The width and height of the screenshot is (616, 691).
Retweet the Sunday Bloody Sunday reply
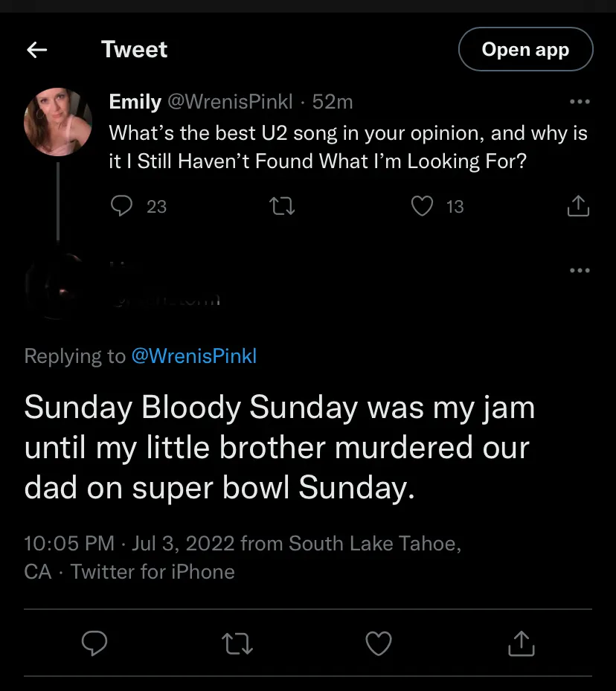click(238, 643)
